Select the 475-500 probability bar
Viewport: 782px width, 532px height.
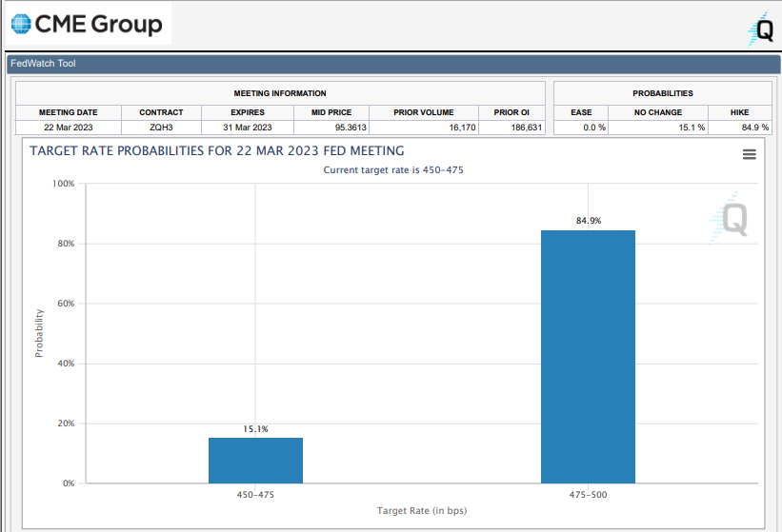coord(588,357)
